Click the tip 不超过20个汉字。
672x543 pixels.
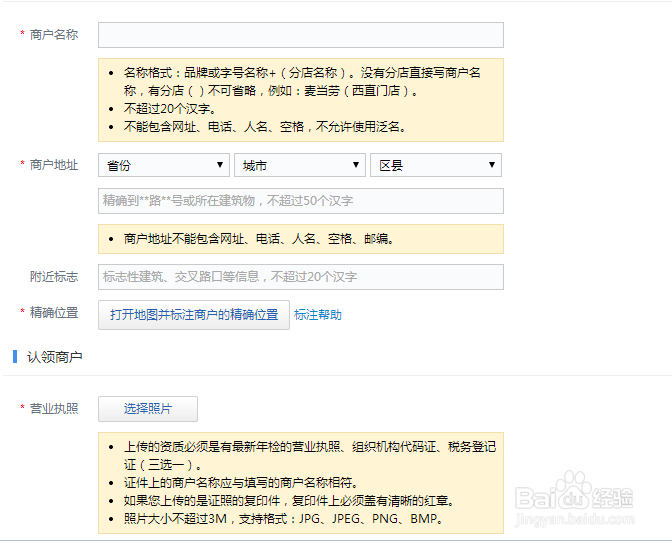[170, 108]
